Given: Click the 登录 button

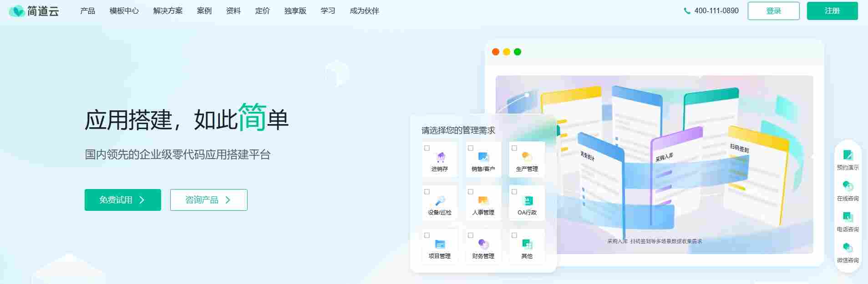Looking at the screenshot, I should coord(774,11).
